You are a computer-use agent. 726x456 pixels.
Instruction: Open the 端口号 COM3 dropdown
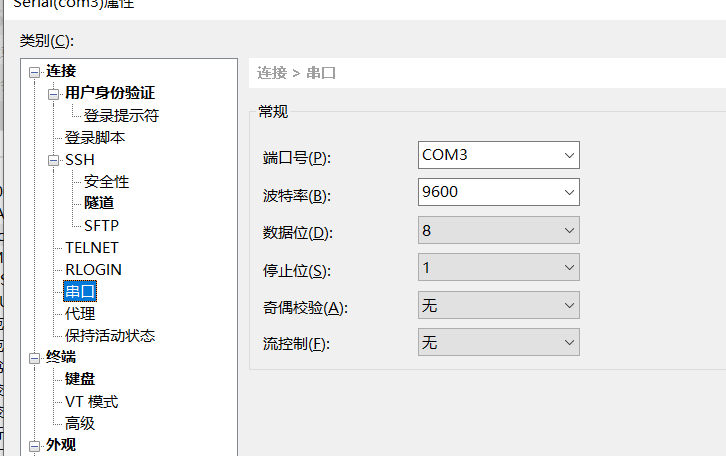click(x=569, y=155)
